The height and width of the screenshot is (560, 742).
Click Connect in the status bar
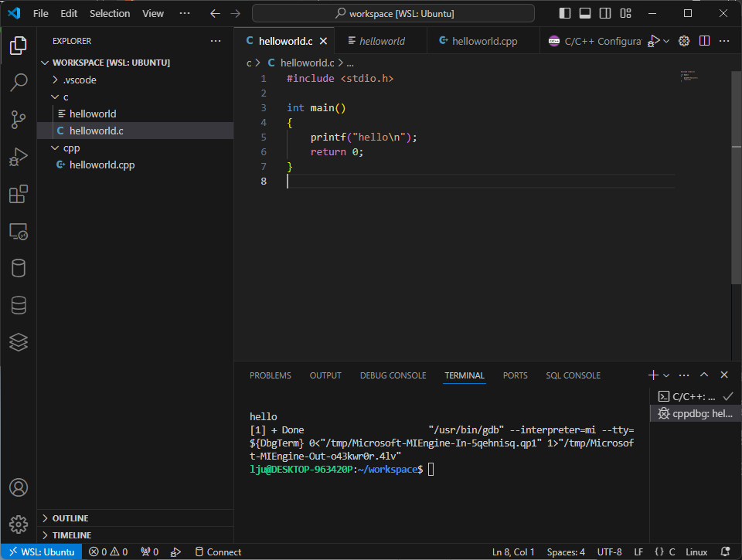pos(218,552)
